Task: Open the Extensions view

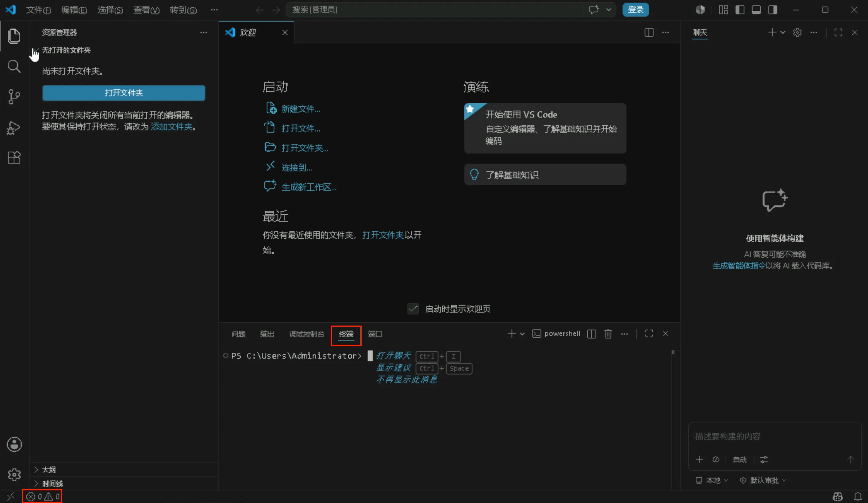Action: point(14,158)
